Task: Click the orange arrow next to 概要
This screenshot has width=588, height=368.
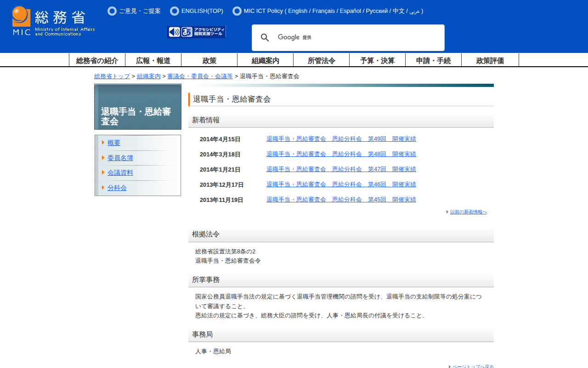Action: (x=103, y=143)
